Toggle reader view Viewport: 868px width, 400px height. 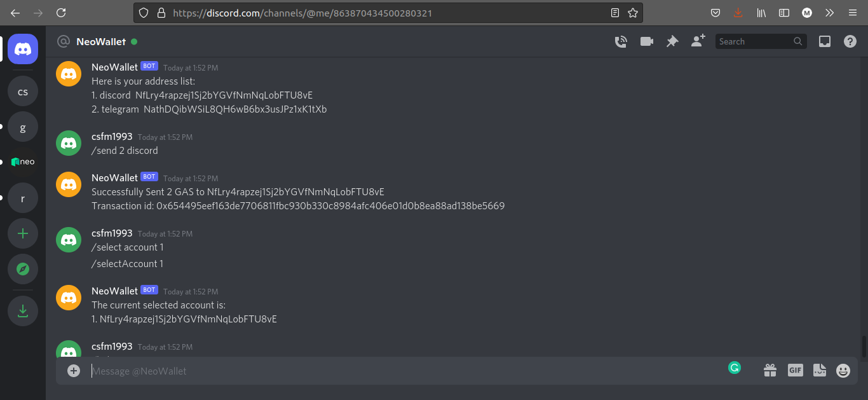coord(614,13)
